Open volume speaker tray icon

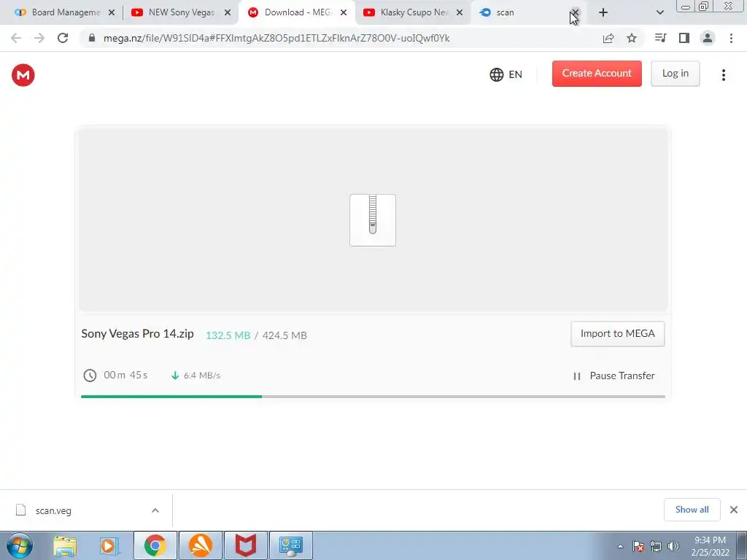tap(673, 546)
